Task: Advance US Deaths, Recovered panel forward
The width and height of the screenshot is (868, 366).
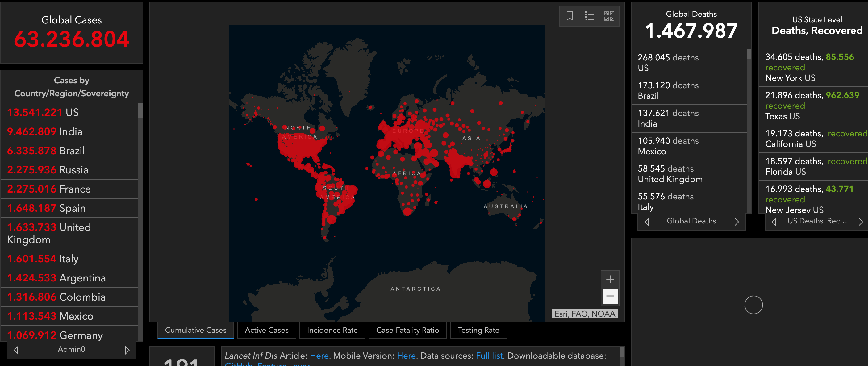Action: point(860,221)
